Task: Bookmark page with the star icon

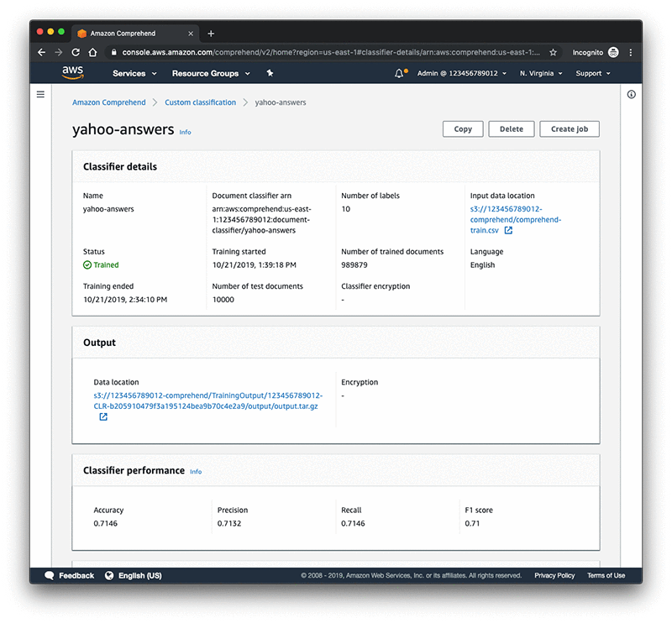Action: [x=553, y=52]
